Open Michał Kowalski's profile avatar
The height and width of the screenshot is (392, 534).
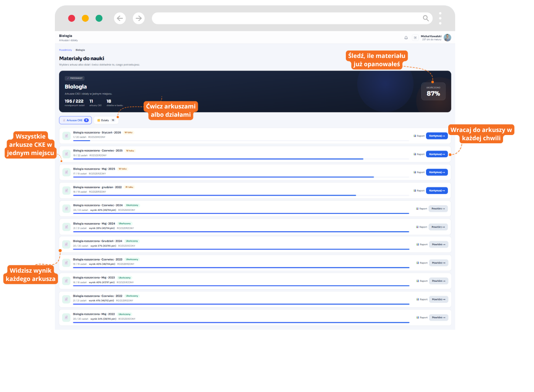(x=447, y=37)
